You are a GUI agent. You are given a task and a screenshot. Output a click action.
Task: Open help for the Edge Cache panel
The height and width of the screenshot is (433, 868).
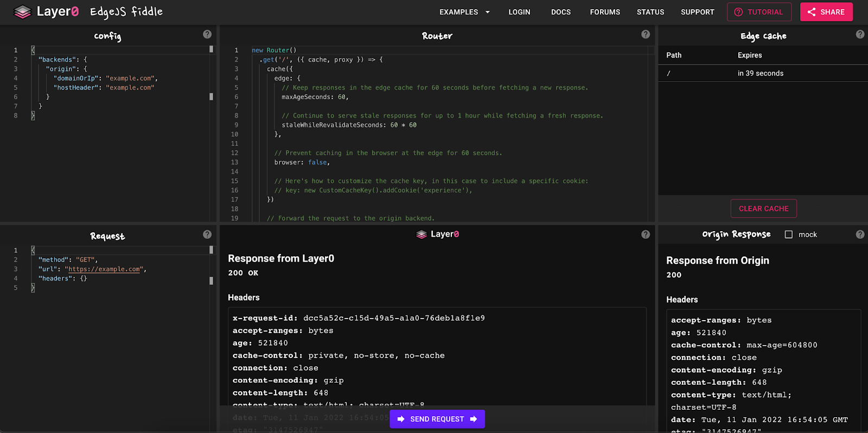(860, 34)
